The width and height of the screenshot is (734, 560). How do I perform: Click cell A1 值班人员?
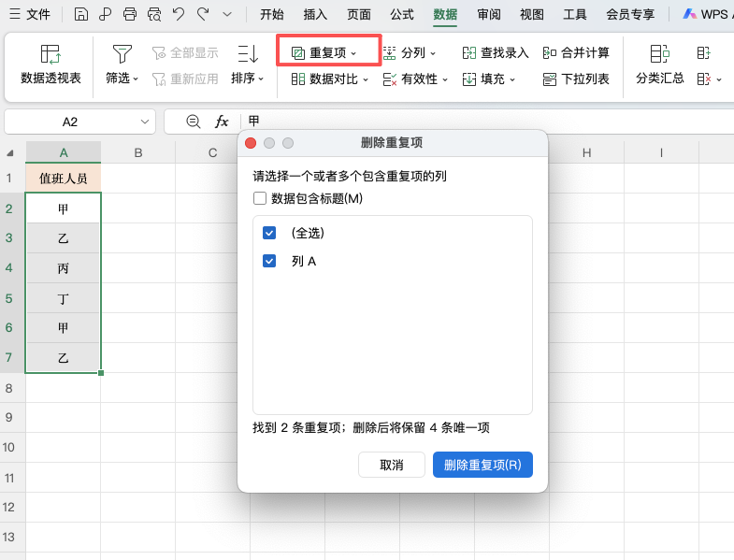coord(64,178)
